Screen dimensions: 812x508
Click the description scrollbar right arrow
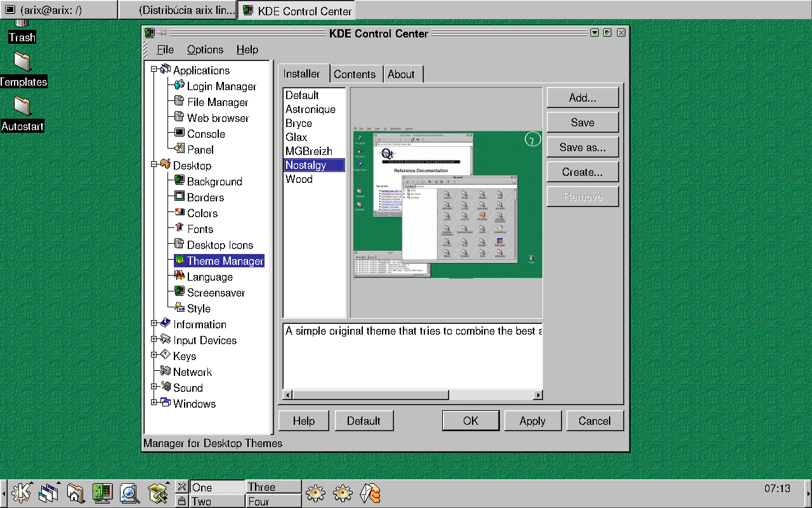point(538,395)
